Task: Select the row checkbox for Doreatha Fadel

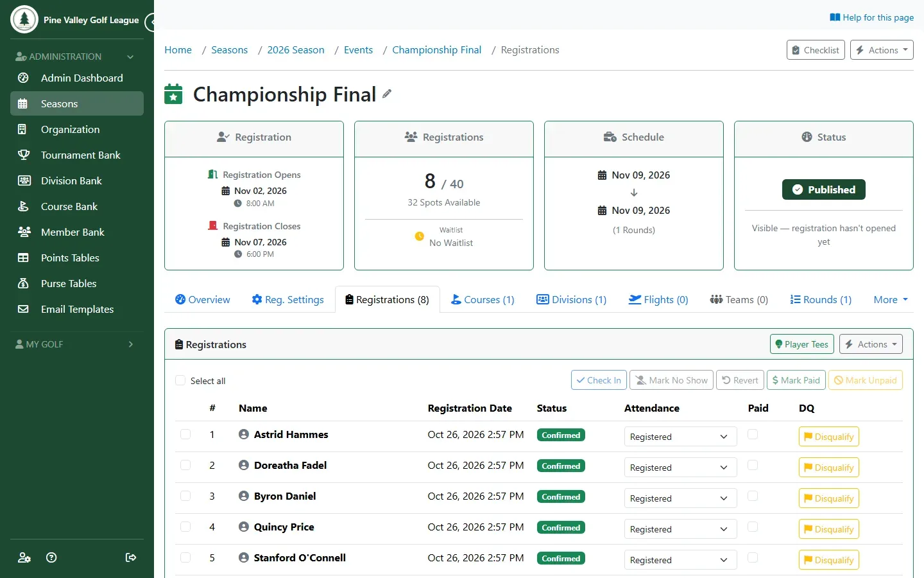Action: [x=185, y=465]
